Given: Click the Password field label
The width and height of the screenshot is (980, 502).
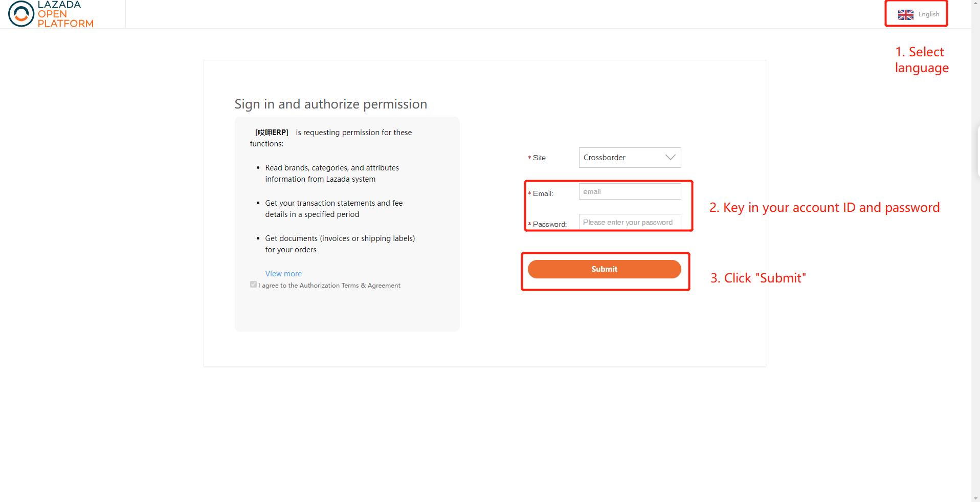Looking at the screenshot, I should [x=549, y=224].
